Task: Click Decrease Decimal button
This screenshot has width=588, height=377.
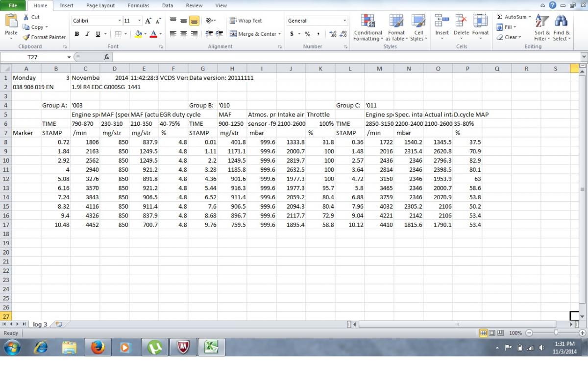Action: [343, 34]
